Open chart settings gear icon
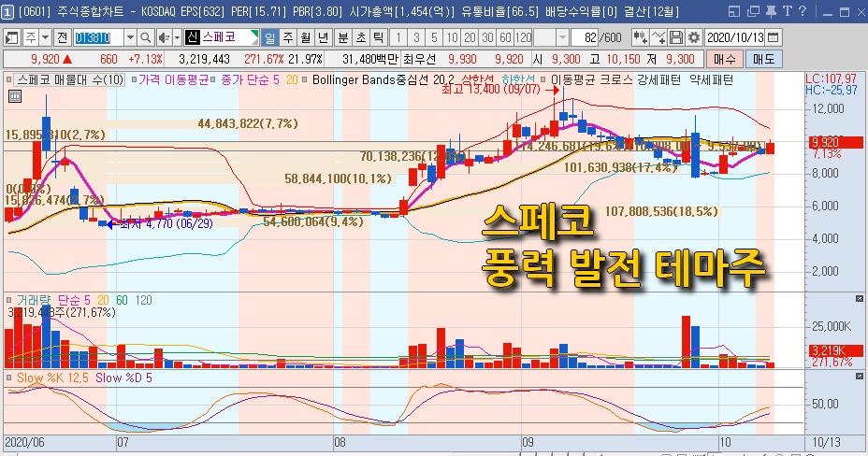Screen dimensions: 868x456 click(694, 37)
